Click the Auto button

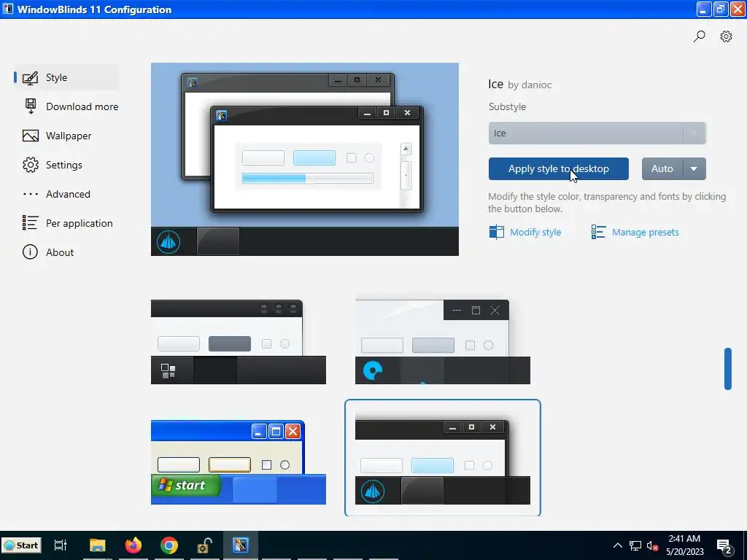(662, 168)
